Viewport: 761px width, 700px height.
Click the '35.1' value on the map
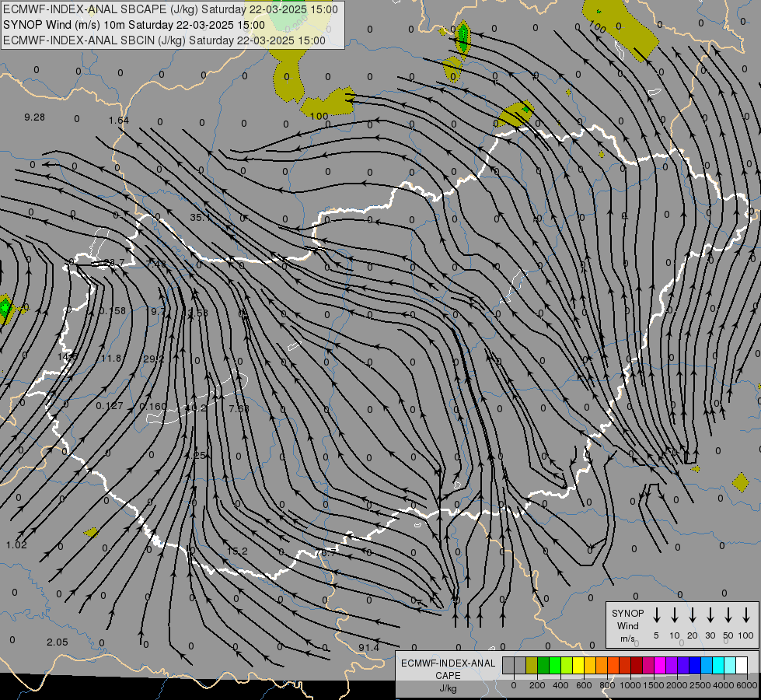[200, 217]
